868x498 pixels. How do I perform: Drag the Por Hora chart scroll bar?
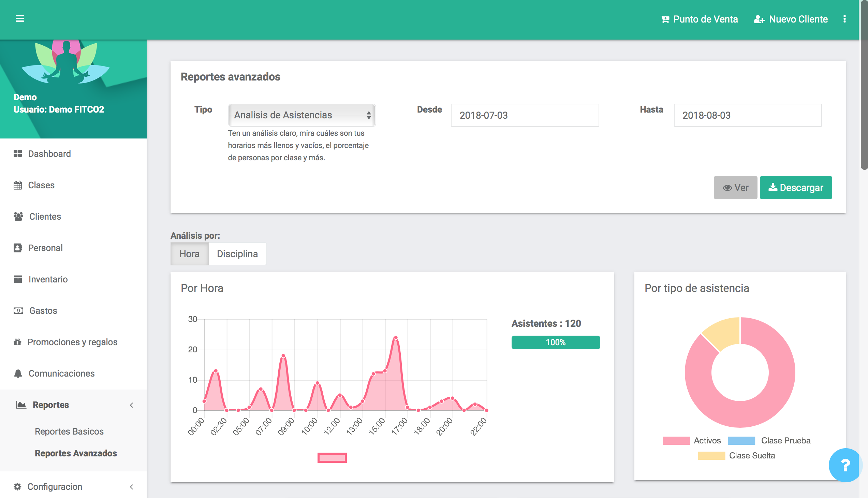click(x=332, y=457)
